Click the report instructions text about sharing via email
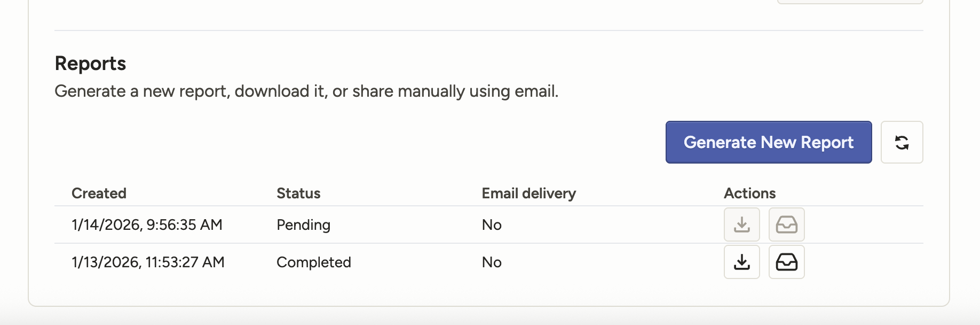 click(x=306, y=91)
